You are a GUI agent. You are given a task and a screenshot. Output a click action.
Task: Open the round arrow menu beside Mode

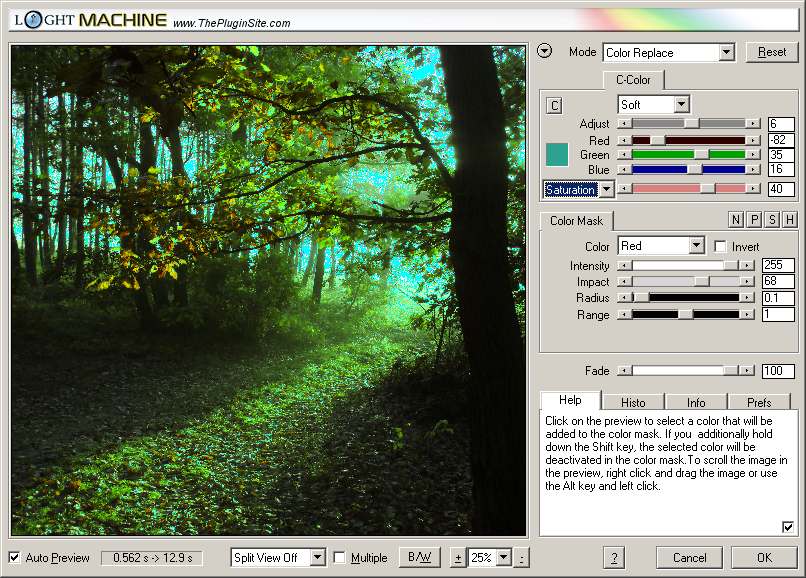click(x=544, y=51)
